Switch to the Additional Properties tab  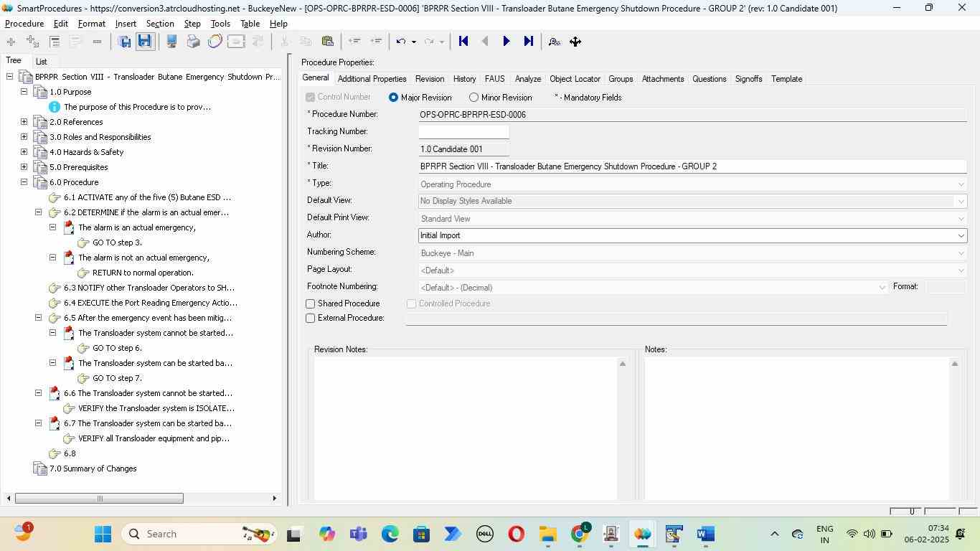372,79
